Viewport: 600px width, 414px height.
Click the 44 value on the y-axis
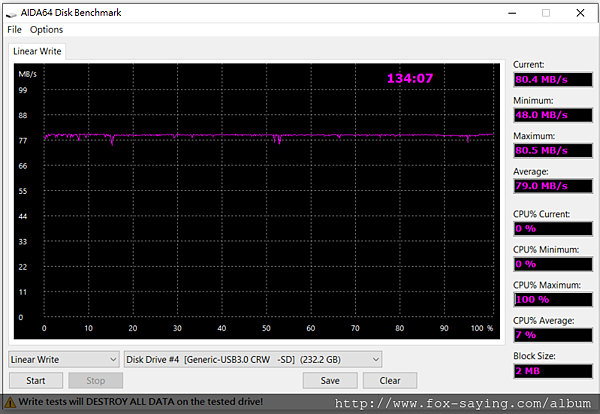coord(23,217)
